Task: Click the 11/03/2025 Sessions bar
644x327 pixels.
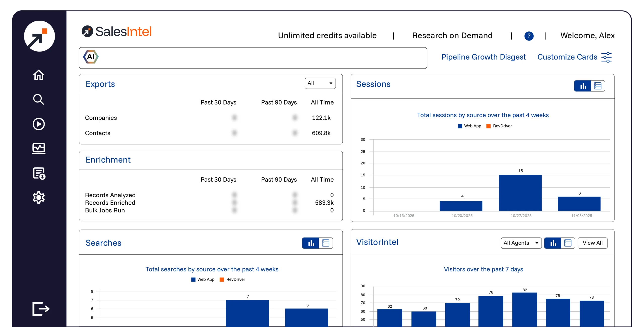Action: tap(579, 204)
